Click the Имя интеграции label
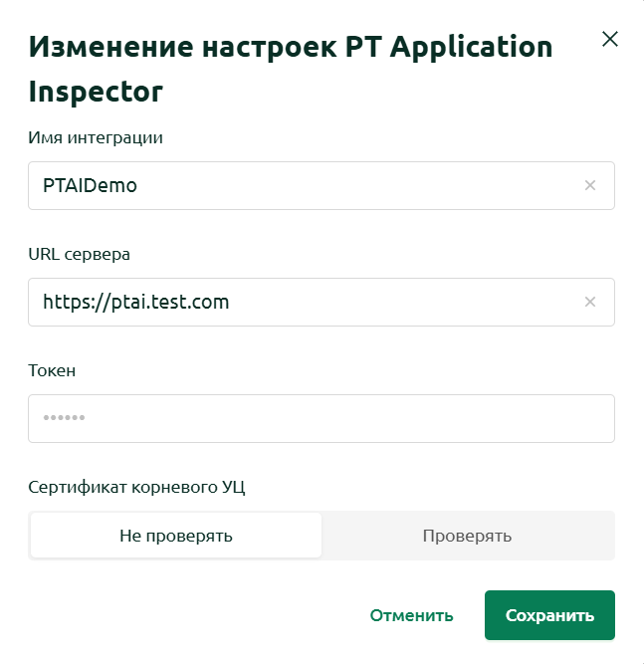The width and height of the screenshot is (644, 664). (x=96, y=137)
